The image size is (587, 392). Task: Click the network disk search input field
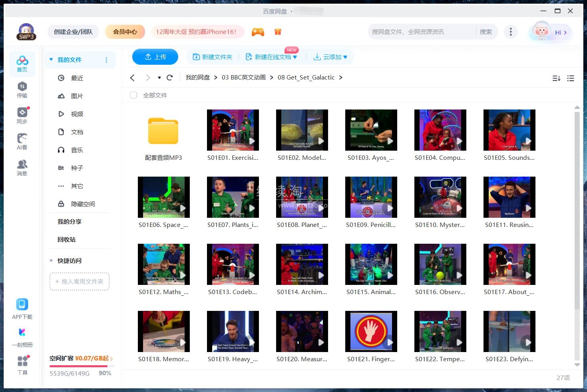420,32
